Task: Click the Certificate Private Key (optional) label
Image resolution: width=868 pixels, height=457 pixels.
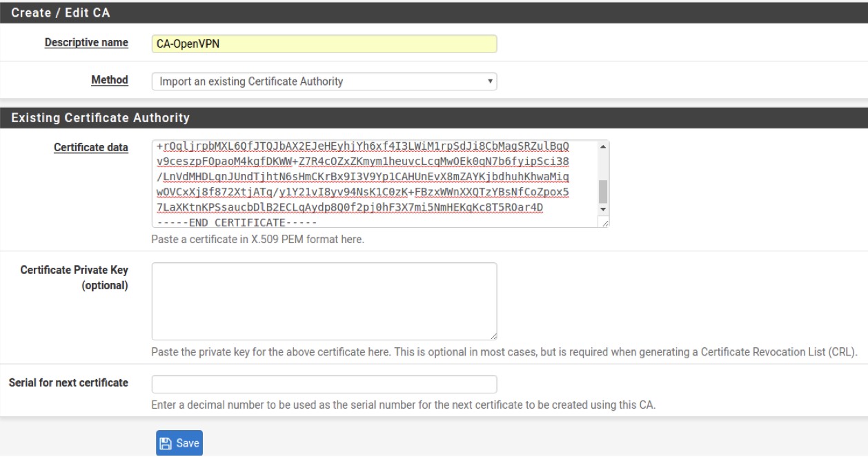Action: coord(75,278)
